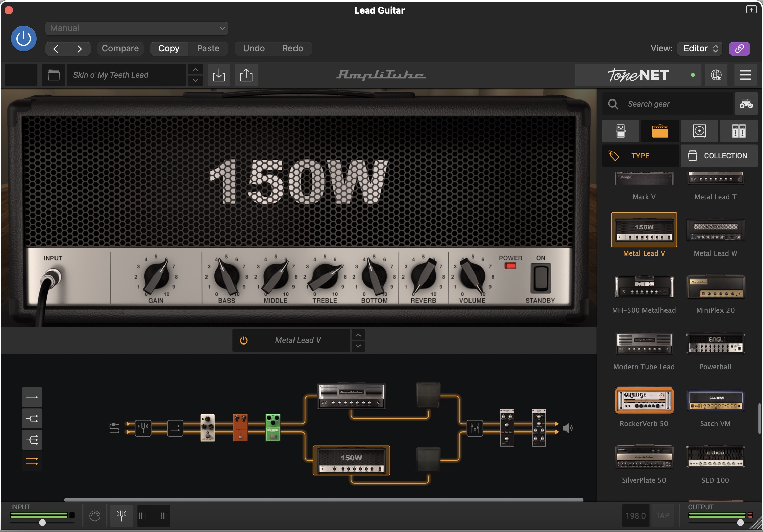Image resolution: width=763 pixels, height=532 pixels.
Task: Select the rack effects category tab
Action: pos(739,131)
